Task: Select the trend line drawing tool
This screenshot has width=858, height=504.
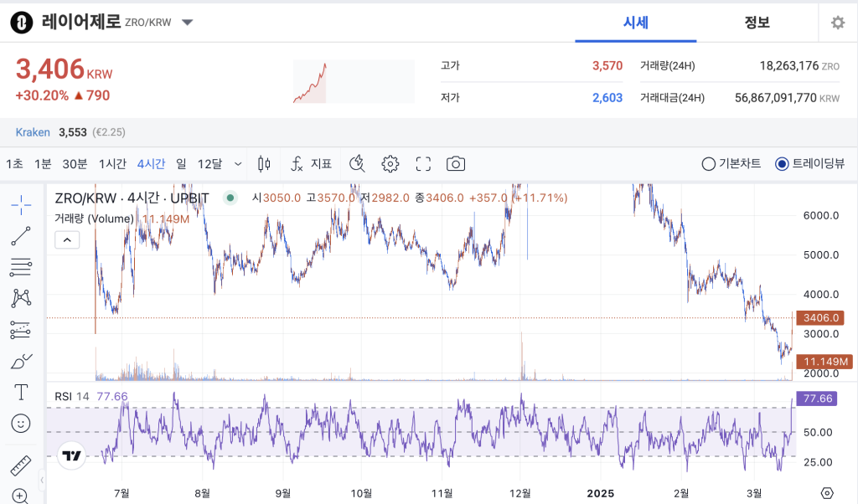Action: point(21,235)
